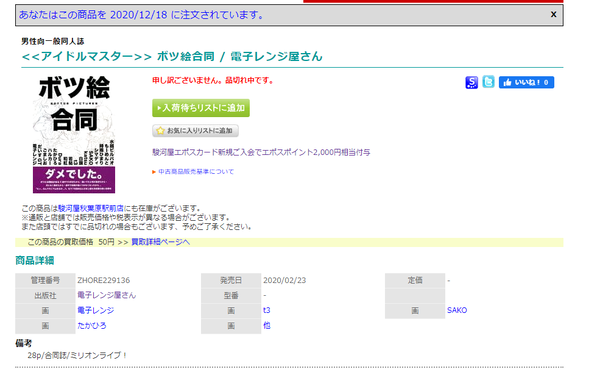
Task: Go to 買取詳細ページへ link
Action: [x=160, y=242]
